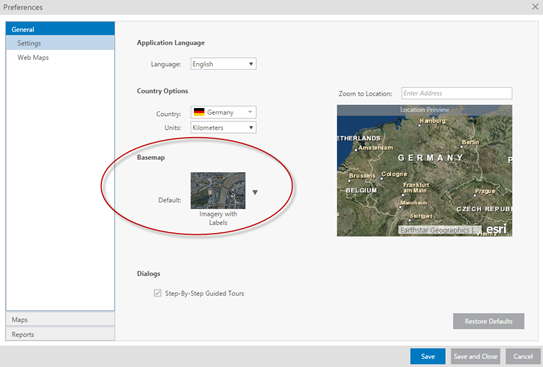Image resolution: width=543 pixels, height=367 pixels.
Task: Click the Enter Address input field
Action: (457, 93)
